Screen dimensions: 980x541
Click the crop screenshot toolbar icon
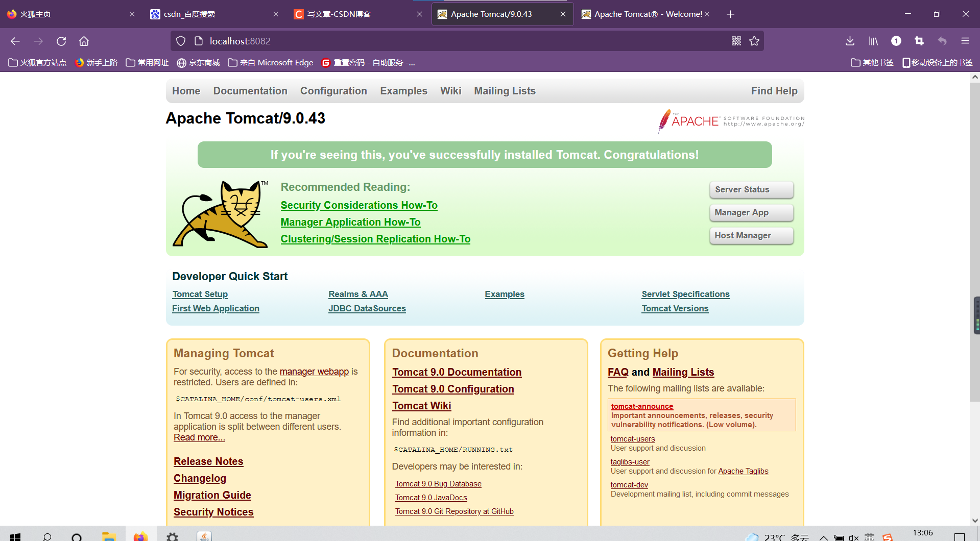click(919, 41)
